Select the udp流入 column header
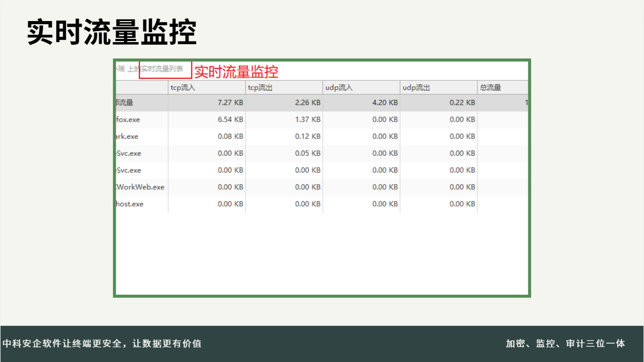 click(x=361, y=87)
